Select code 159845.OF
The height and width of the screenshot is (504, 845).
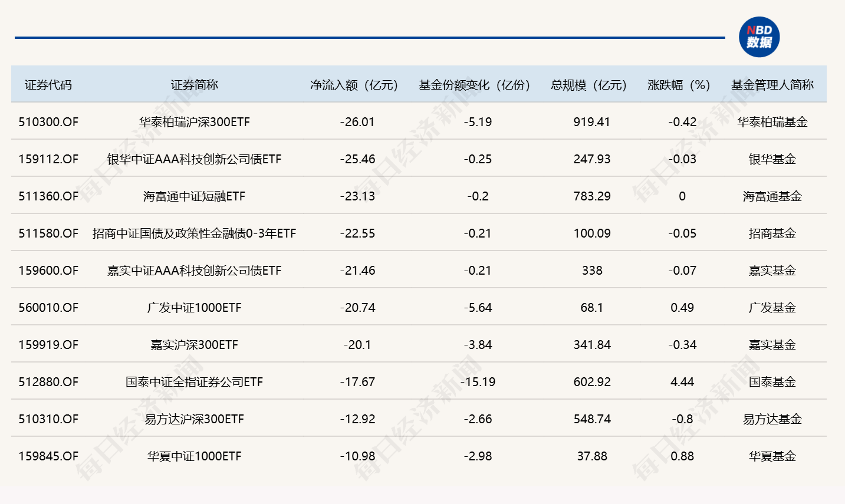[48, 456]
